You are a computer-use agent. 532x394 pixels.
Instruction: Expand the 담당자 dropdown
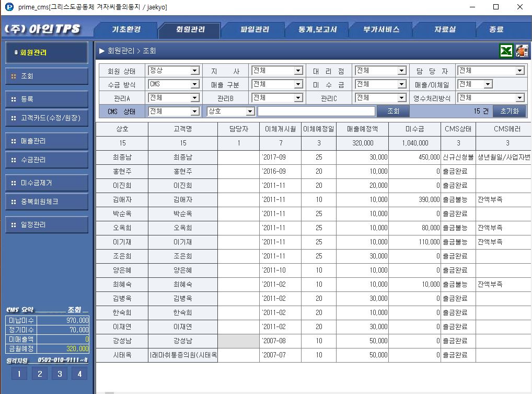(x=519, y=71)
